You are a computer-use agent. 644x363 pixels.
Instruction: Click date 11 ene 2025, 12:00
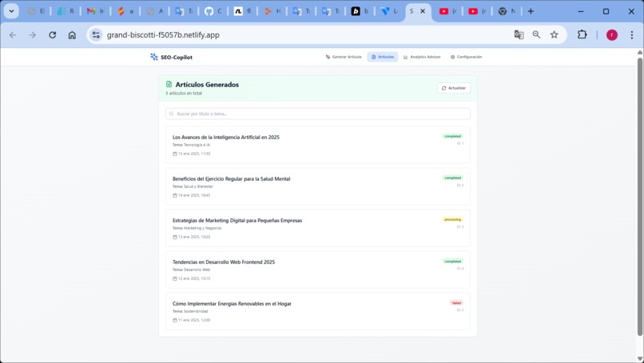(x=194, y=320)
